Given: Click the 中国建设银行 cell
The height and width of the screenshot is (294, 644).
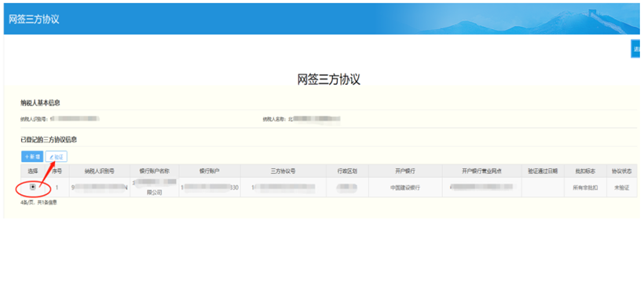Looking at the screenshot, I should click(405, 188).
